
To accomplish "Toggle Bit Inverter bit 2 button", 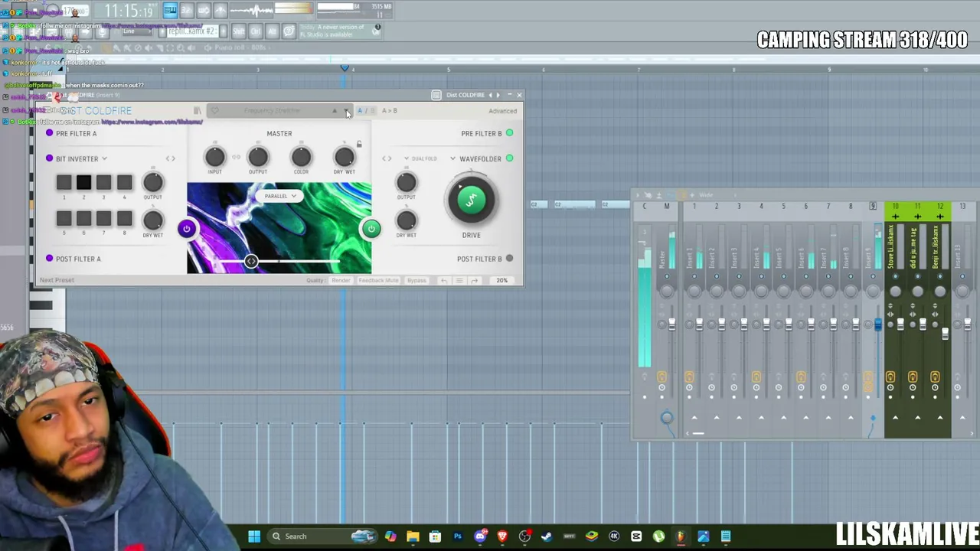I will 83,182.
